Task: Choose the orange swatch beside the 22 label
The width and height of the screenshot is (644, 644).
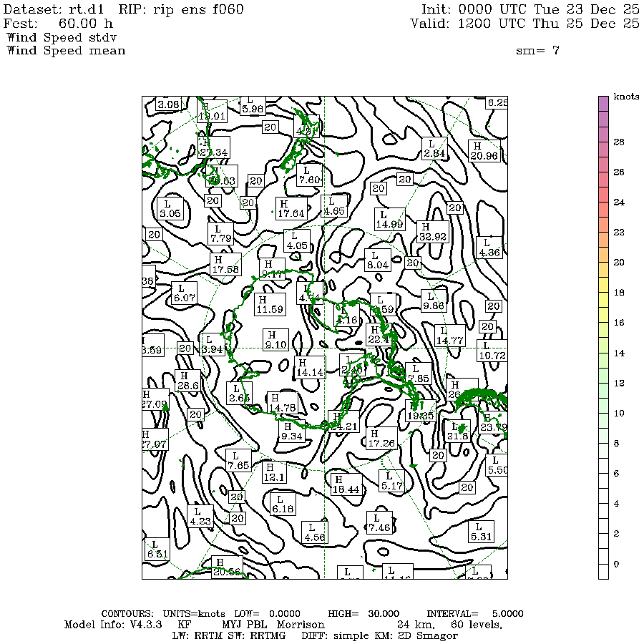Action: 603,240
